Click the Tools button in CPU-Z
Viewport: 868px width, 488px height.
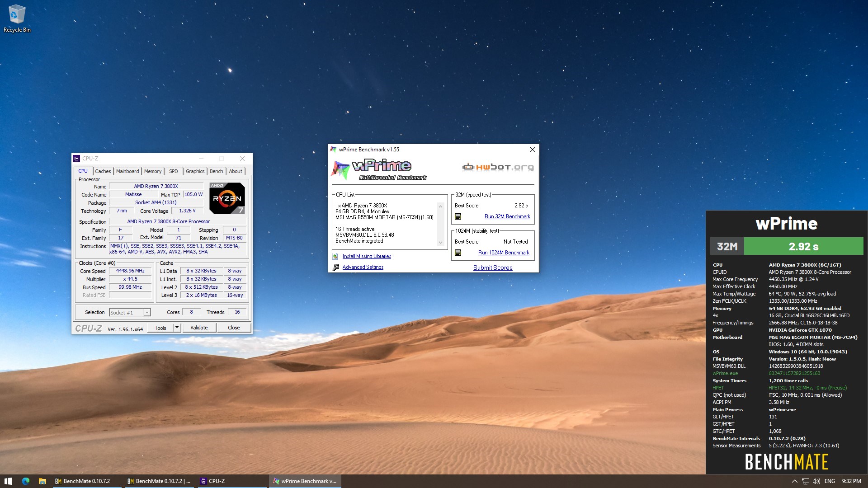pyautogui.click(x=160, y=328)
